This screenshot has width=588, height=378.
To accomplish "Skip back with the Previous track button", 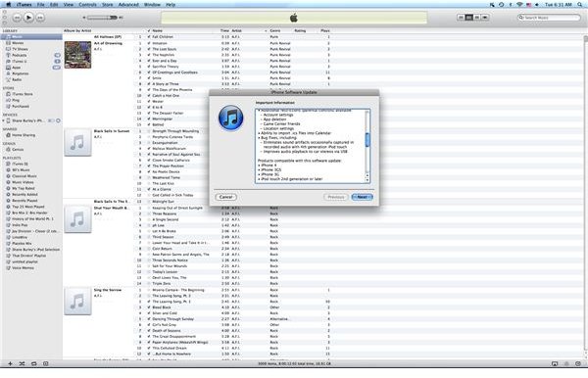I will [x=17, y=18].
